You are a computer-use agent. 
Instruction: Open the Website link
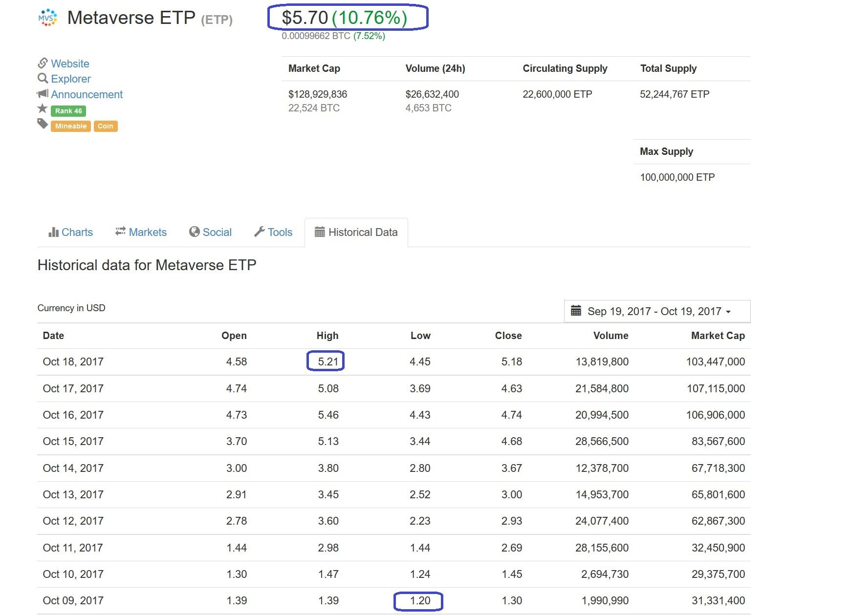[x=70, y=64]
